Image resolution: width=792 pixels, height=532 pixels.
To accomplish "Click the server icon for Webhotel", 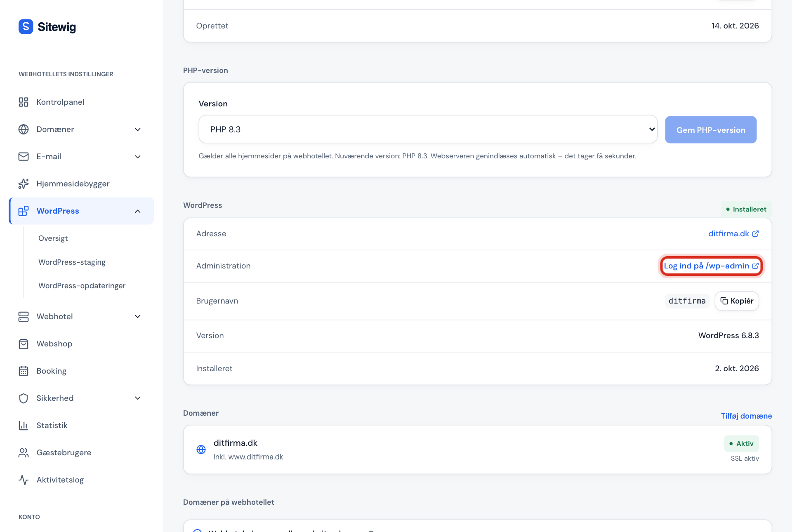I will click(24, 316).
